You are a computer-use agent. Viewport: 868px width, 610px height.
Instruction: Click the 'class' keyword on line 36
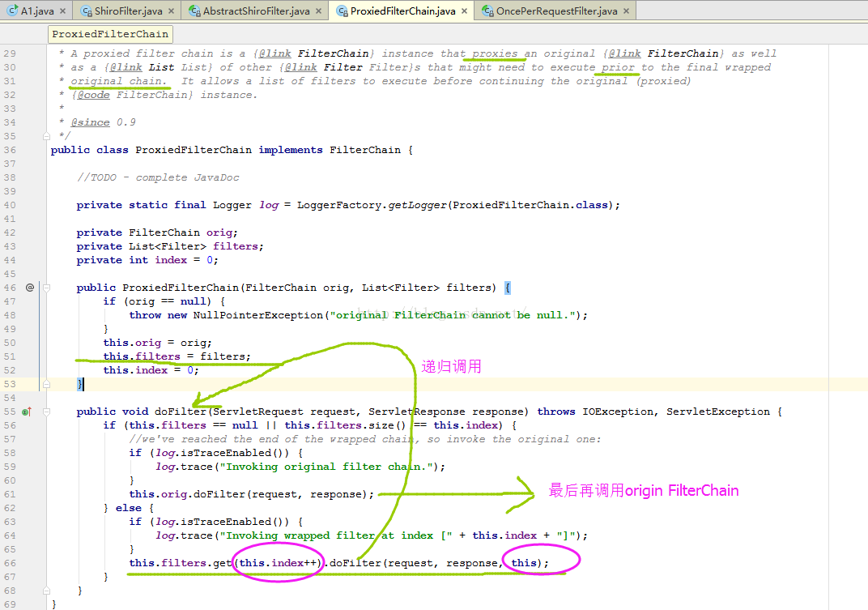(113, 150)
